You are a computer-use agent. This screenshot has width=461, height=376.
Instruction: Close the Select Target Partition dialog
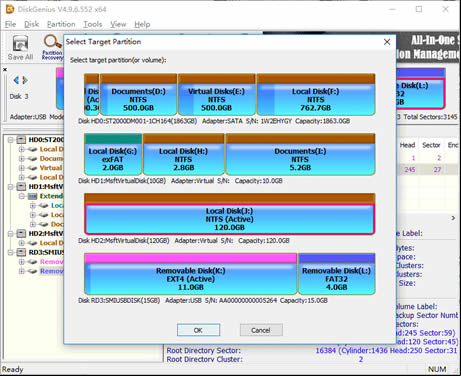click(x=387, y=42)
